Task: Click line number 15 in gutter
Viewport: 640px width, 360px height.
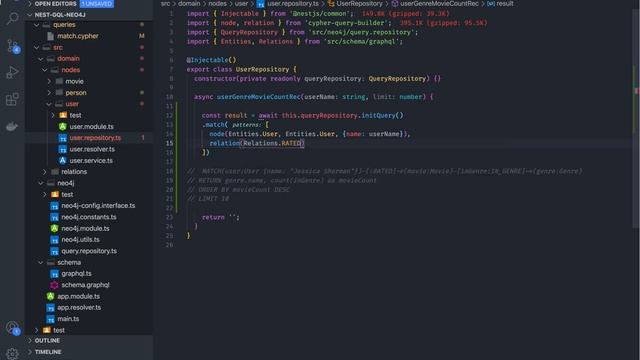Action: 169,143
